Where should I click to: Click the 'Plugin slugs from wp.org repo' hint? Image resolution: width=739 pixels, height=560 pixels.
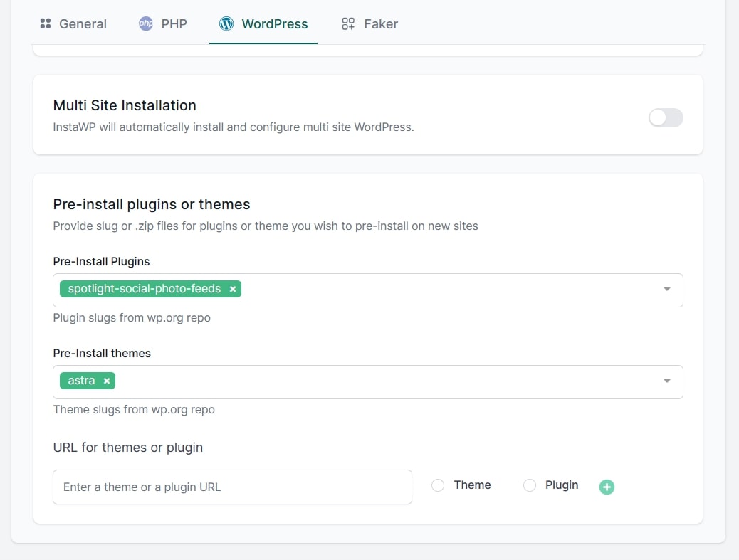point(132,318)
